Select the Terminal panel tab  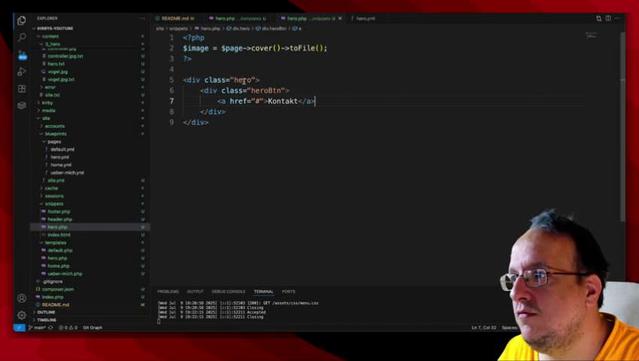click(x=263, y=292)
